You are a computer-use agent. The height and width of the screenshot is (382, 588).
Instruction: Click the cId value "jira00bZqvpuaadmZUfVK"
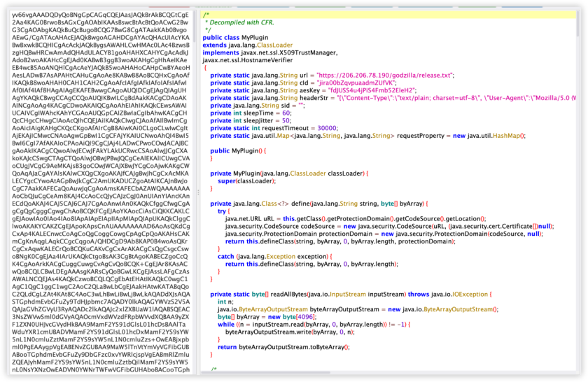[356, 83]
